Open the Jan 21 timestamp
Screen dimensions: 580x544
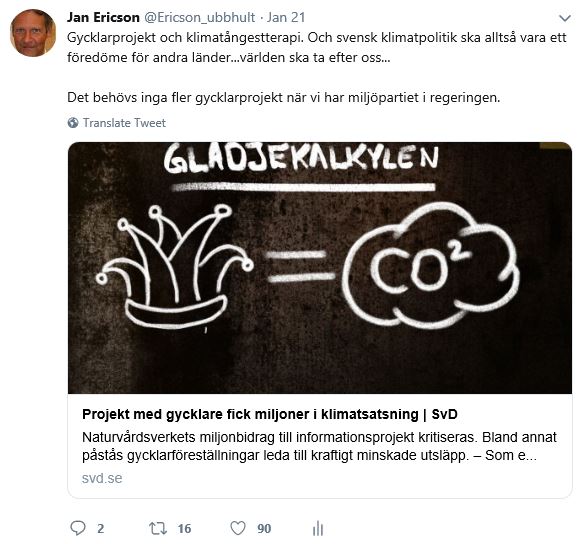286,17
